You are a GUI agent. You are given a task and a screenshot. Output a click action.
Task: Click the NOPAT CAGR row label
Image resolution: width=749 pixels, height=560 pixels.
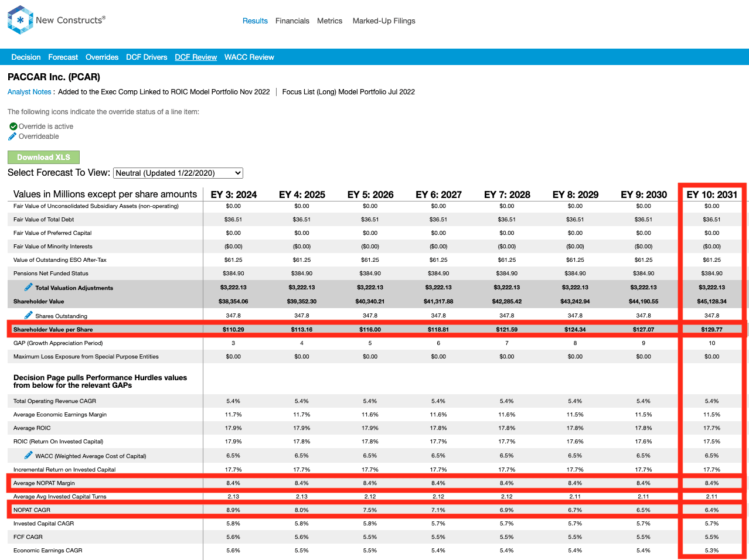click(32, 510)
